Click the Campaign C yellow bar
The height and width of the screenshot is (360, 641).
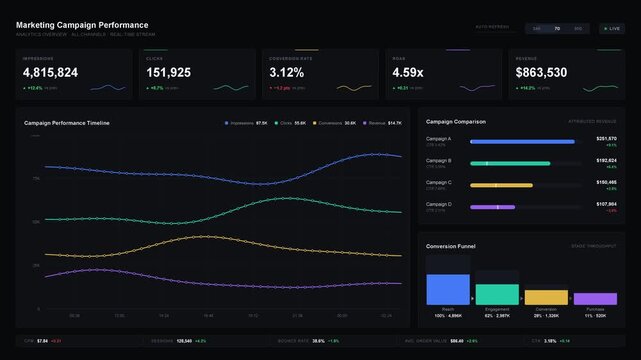click(501, 185)
